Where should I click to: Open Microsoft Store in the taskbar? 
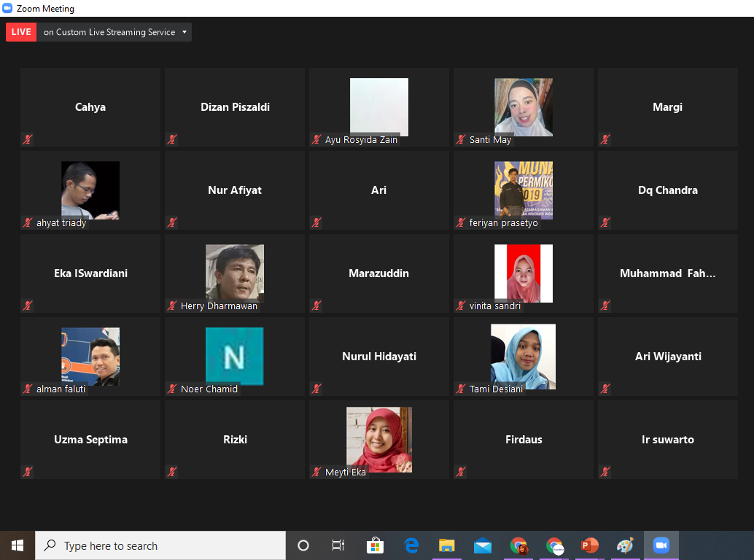[x=375, y=545]
